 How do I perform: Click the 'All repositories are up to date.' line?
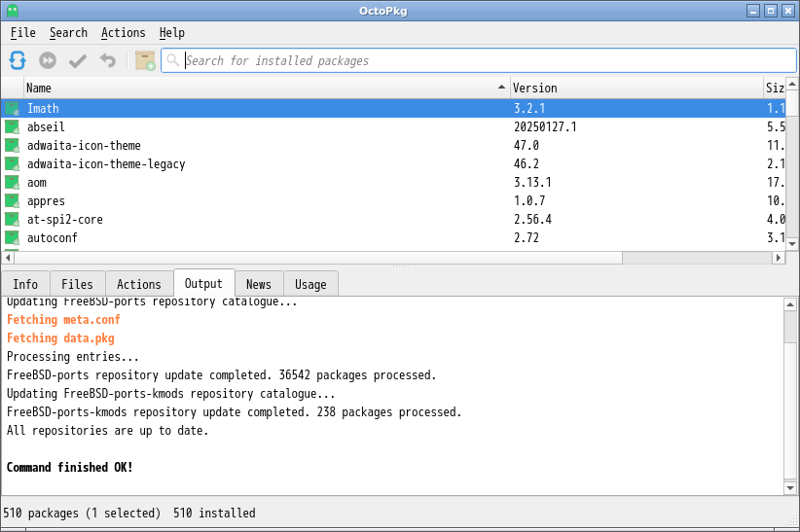pyautogui.click(x=108, y=431)
